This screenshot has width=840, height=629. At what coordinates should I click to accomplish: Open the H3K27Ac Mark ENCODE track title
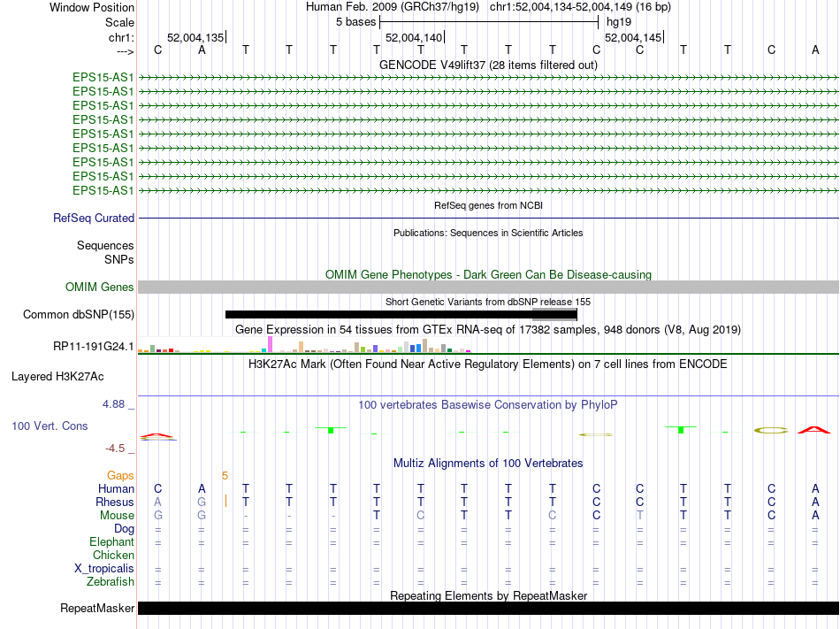(488, 364)
